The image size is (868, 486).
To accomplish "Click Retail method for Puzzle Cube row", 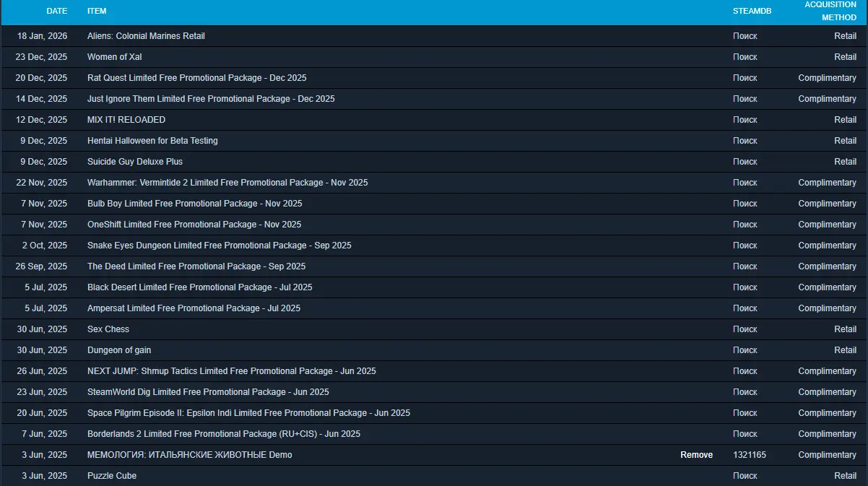I will click(x=845, y=476).
